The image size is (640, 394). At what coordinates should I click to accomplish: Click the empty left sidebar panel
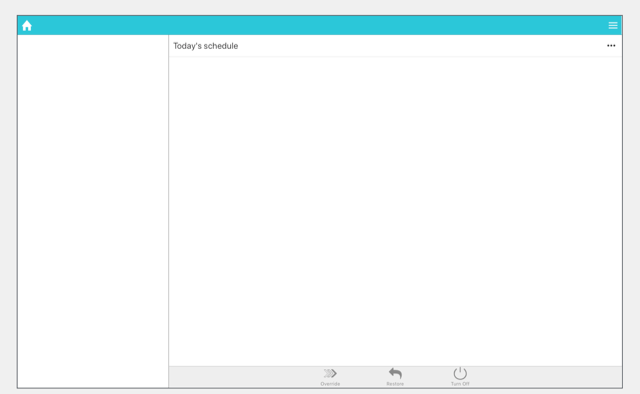click(x=93, y=211)
